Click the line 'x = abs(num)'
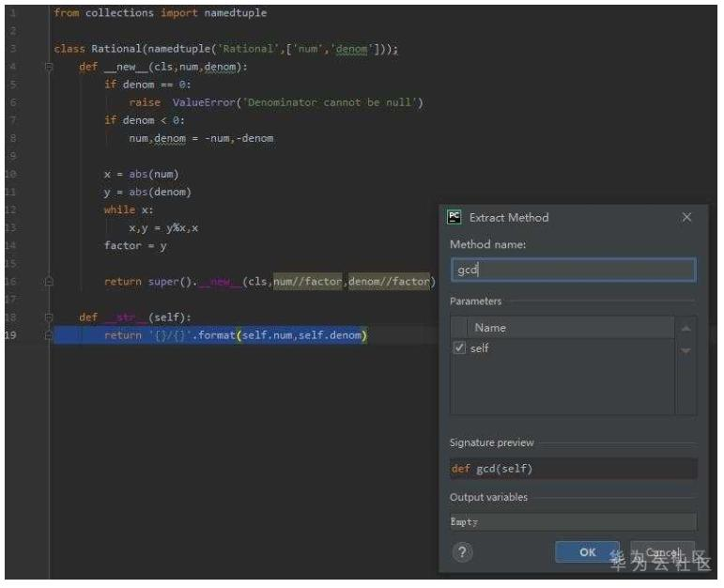 [x=141, y=174]
